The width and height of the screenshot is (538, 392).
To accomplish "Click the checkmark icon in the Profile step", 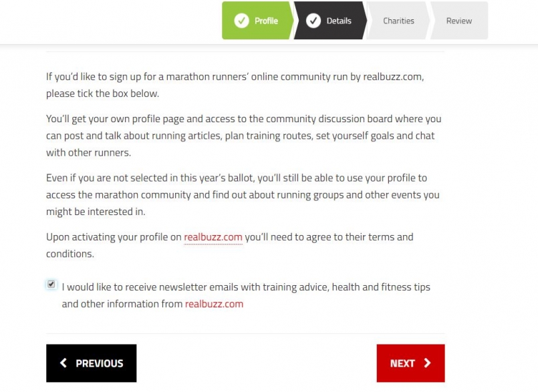I will 241,21.
